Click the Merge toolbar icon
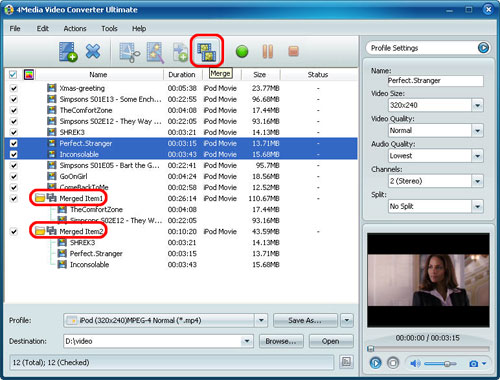This screenshot has height=380, width=500. coord(206,52)
